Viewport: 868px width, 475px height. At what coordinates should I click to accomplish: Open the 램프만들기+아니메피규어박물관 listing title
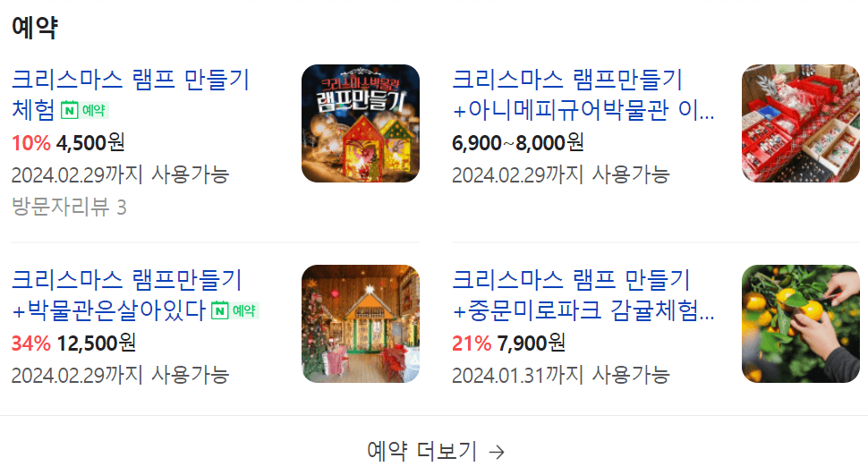(583, 95)
